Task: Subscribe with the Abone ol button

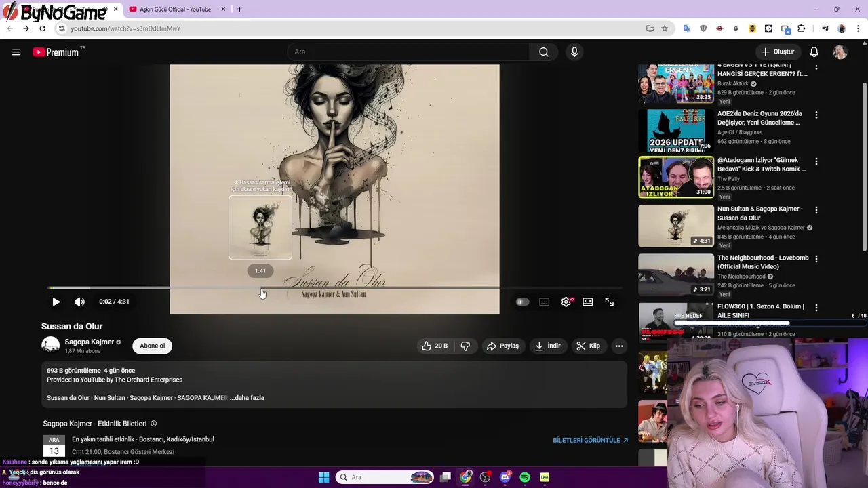Action: coord(152,346)
